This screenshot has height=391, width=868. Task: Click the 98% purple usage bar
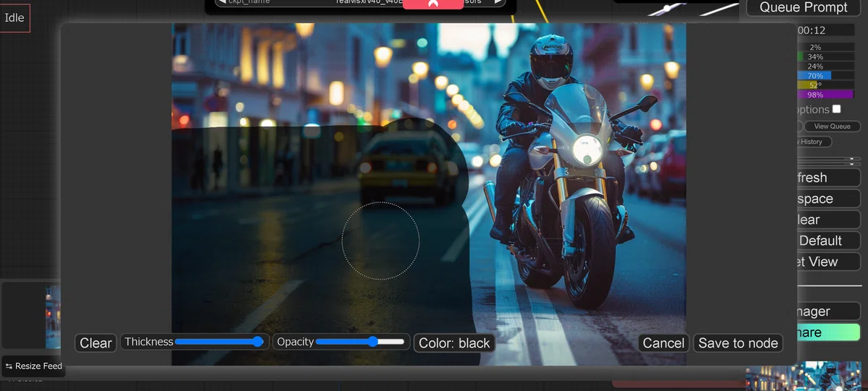pos(825,95)
